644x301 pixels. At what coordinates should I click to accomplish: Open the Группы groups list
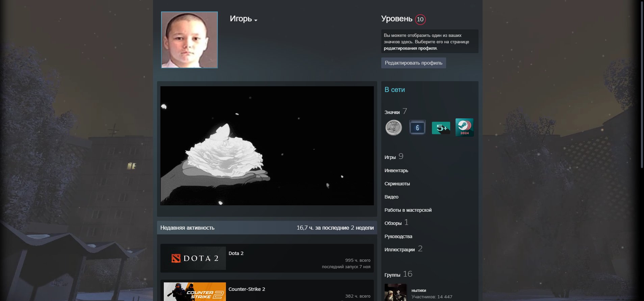(392, 275)
